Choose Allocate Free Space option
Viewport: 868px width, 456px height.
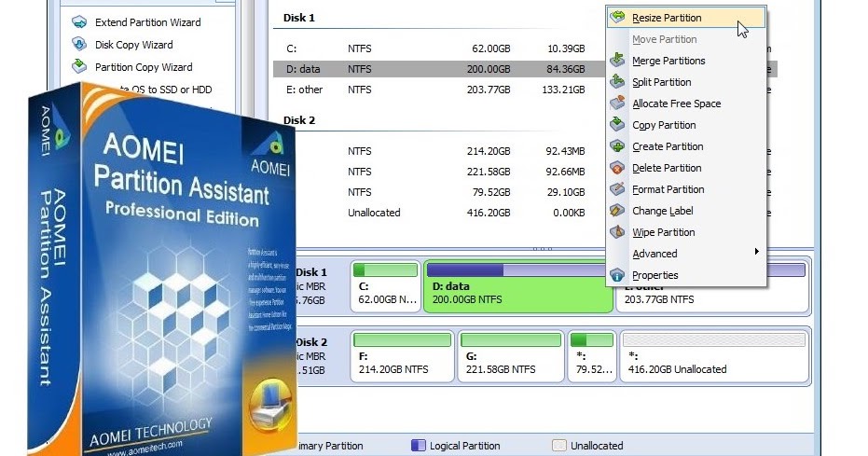point(686,104)
